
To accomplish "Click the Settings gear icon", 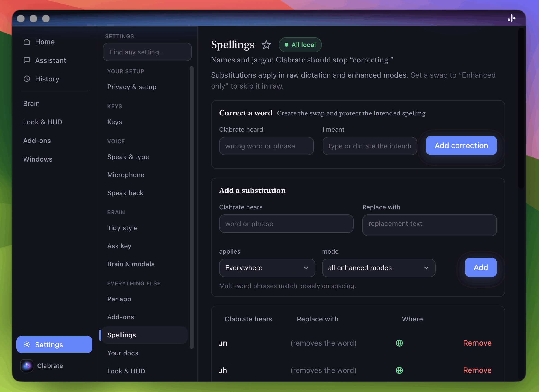I will click(x=27, y=344).
